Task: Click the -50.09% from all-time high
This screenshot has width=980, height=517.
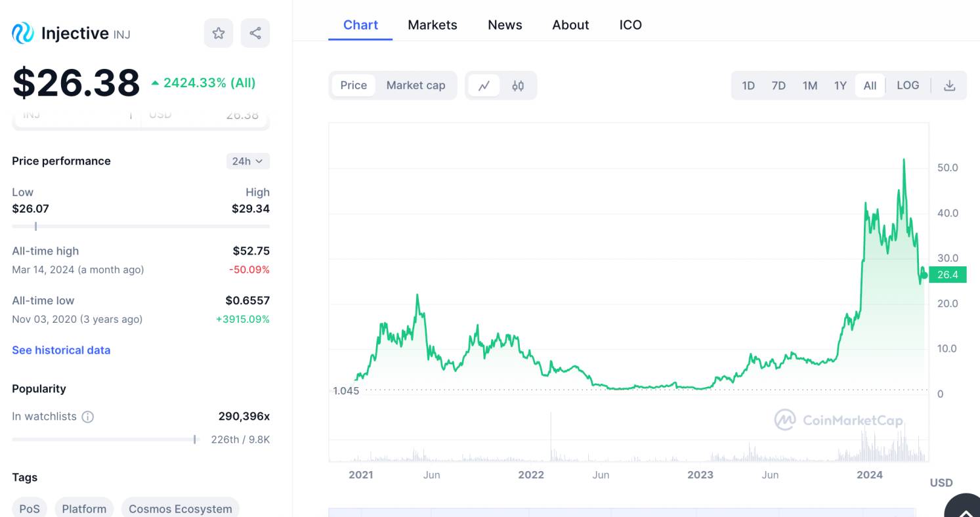Action: (x=249, y=270)
